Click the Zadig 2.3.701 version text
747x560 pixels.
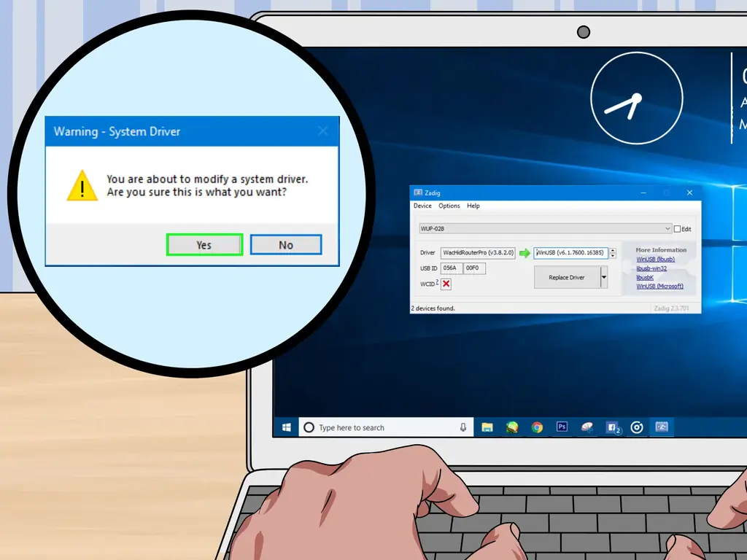pyautogui.click(x=671, y=308)
